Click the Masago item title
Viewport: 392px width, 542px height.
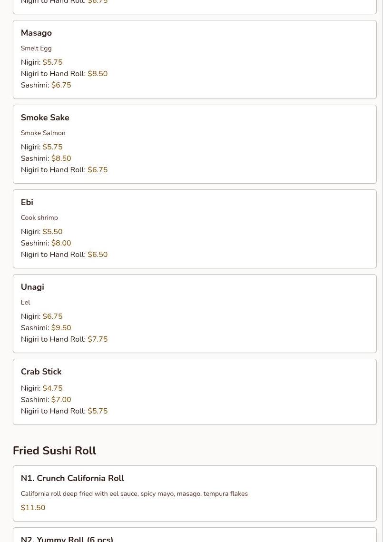point(36,33)
